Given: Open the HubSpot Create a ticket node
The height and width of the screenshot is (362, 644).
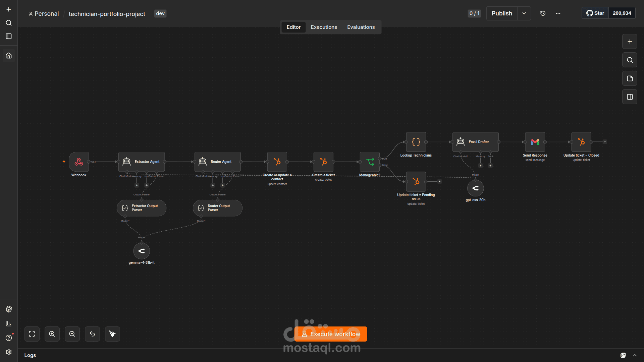Looking at the screenshot, I should 323,162.
